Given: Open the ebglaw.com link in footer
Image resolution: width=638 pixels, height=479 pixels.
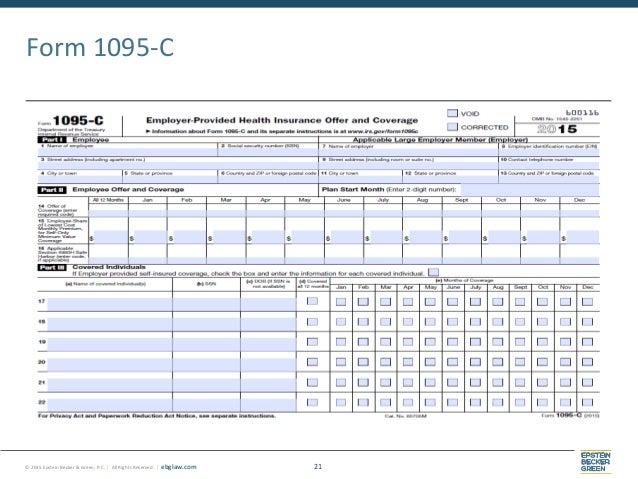Looking at the screenshot, I should (x=178, y=467).
